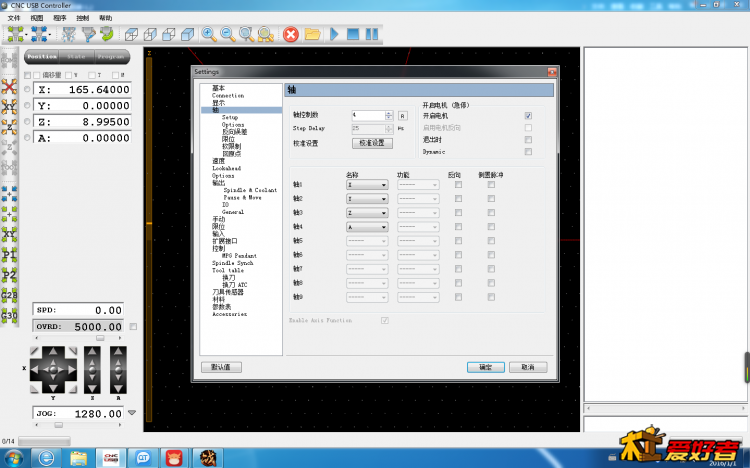The height and width of the screenshot is (468, 750).
Task: Toggle the Dynamic checkbox
Action: [528, 152]
